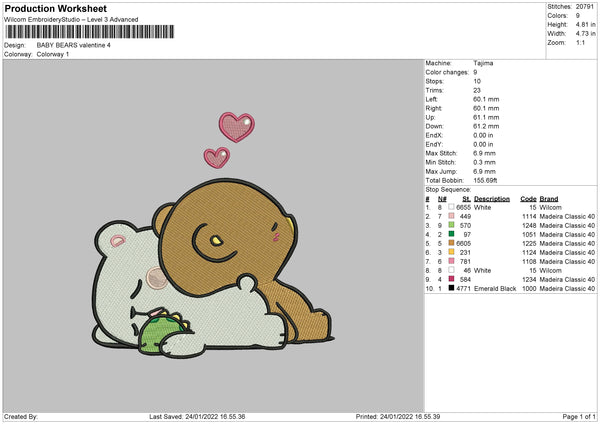Select the dark green swatch with 97 stitches

pyautogui.click(x=452, y=234)
